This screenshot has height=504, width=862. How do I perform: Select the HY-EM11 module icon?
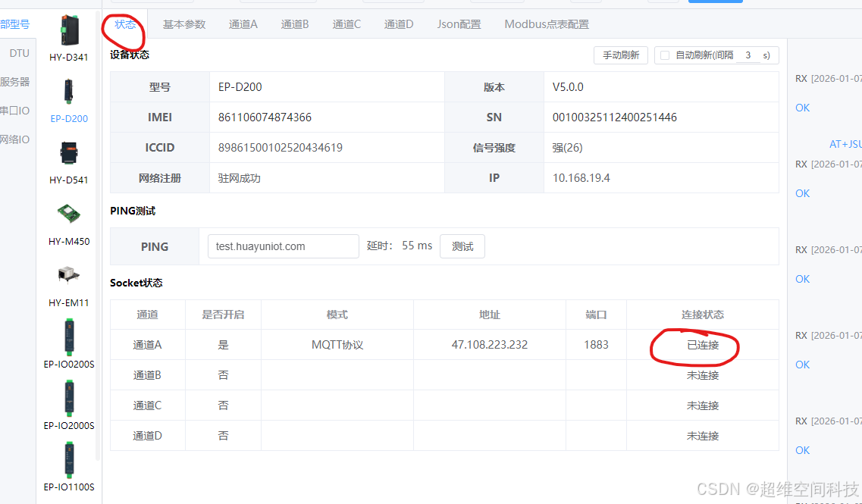coord(69,275)
